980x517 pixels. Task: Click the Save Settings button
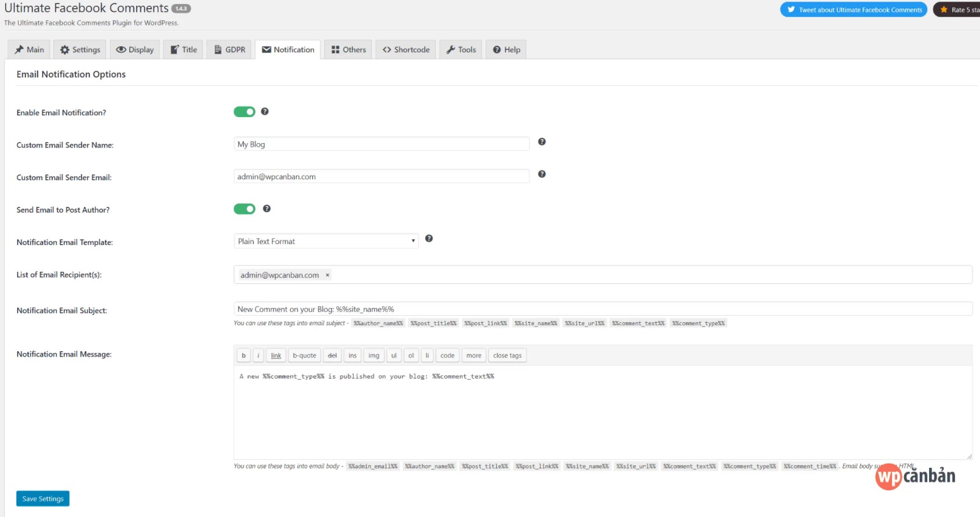pyautogui.click(x=43, y=498)
